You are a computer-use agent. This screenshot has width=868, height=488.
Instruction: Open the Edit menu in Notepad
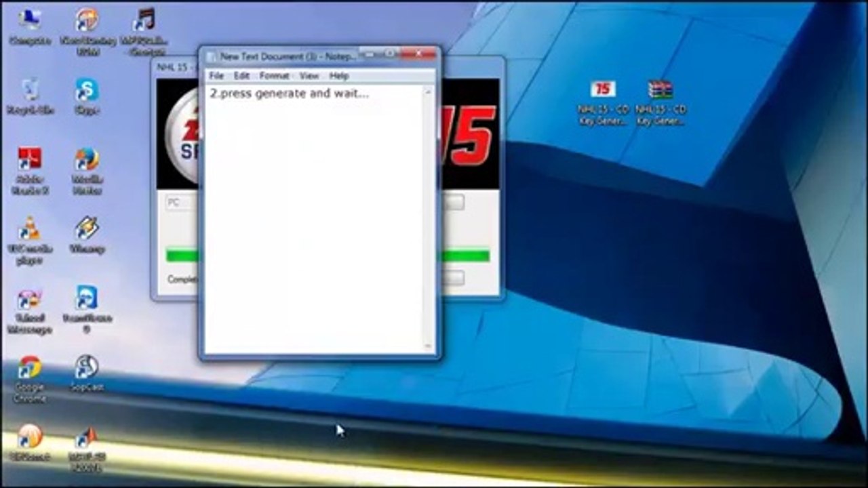[241, 76]
